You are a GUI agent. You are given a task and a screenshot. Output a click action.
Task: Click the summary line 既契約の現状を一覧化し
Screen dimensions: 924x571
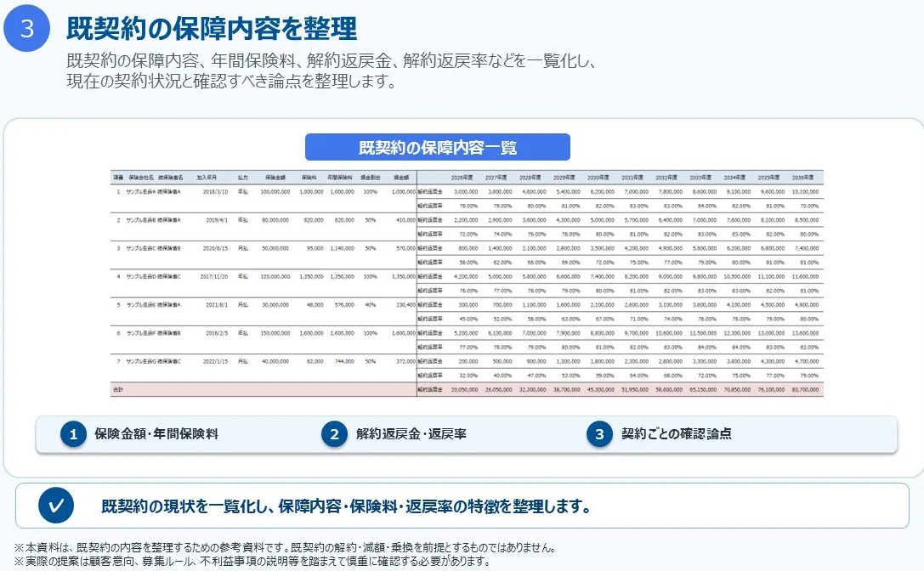347,506
